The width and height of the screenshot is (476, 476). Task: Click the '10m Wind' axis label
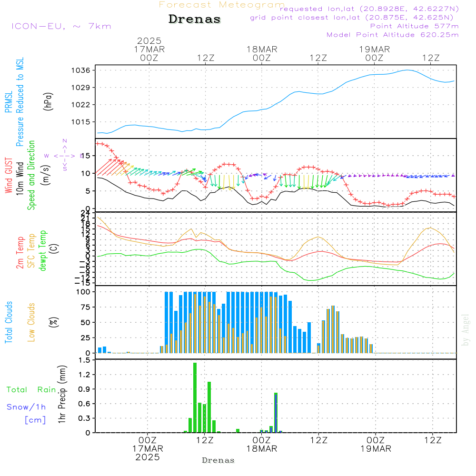pos(20,178)
